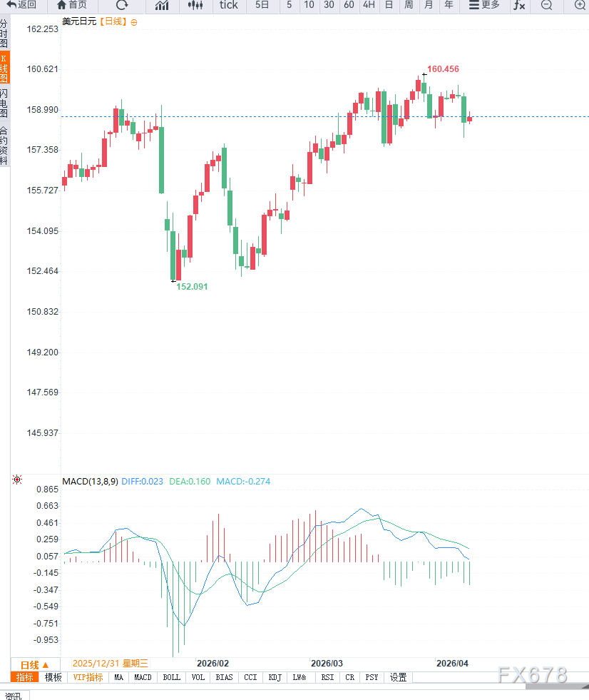Open the 模板 template button
589x700 pixels.
(53, 677)
